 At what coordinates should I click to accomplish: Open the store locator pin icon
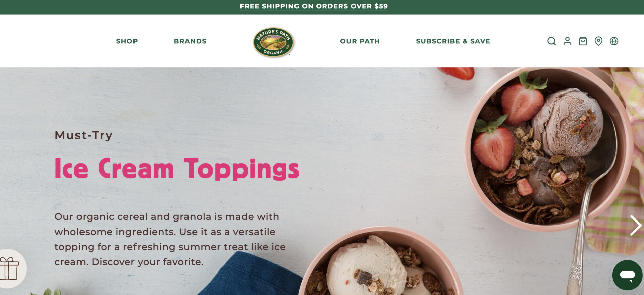tap(598, 41)
